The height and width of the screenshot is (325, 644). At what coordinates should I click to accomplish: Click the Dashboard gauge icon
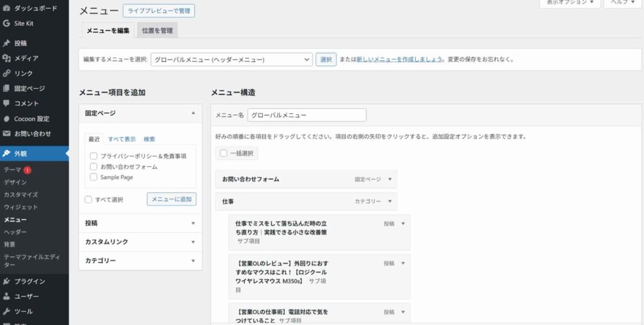coord(6,8)
